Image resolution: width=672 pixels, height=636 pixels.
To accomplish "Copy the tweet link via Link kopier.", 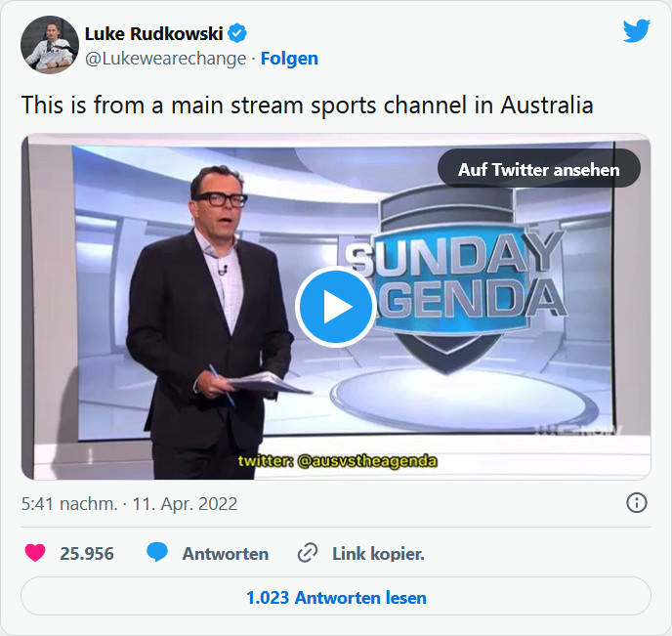I will (x=378, y=554).
